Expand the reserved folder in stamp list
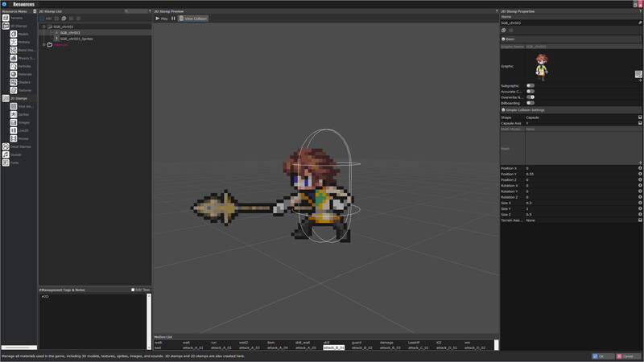The image size is (644, 362). point(44,45)
